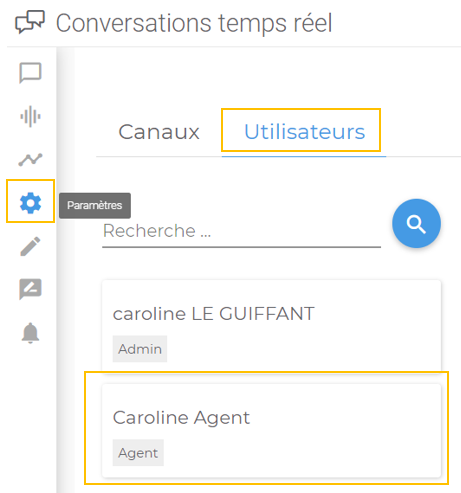Open the chat bubble sidebar icon
This screenshot has height=493, width=461.
tap(30, 73)
